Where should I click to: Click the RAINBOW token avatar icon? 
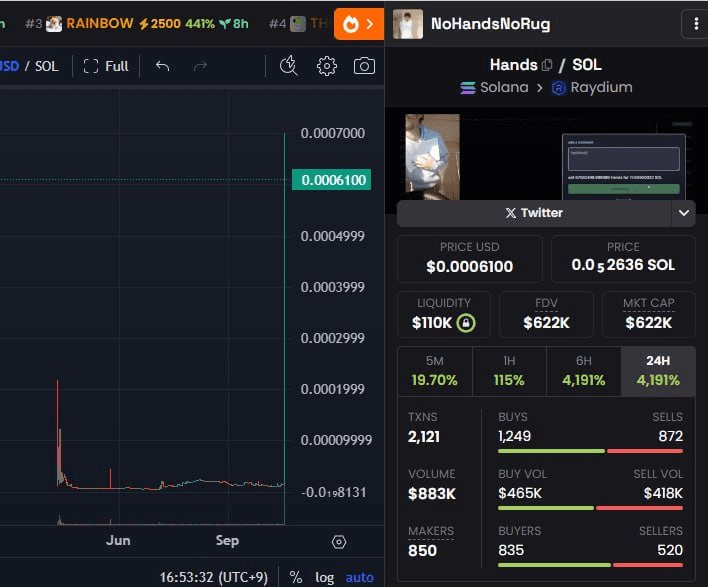(x=54, y=24)
